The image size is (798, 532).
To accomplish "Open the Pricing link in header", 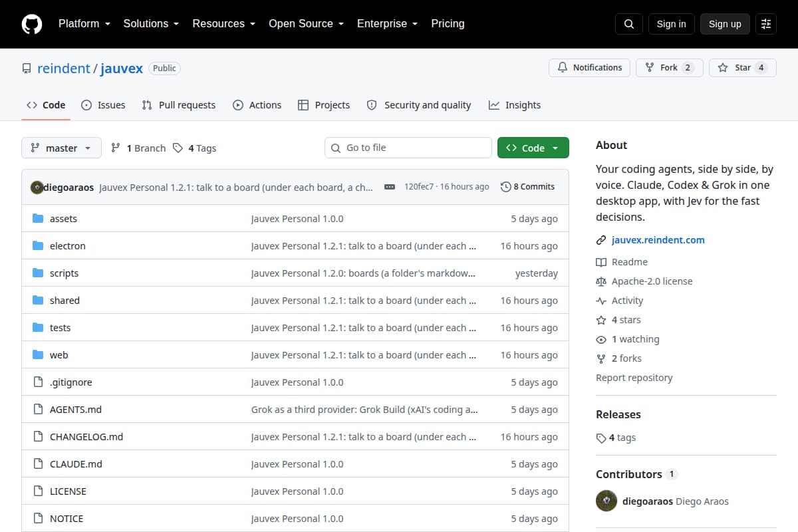I will pyautogui.click(x=448, y=24).
